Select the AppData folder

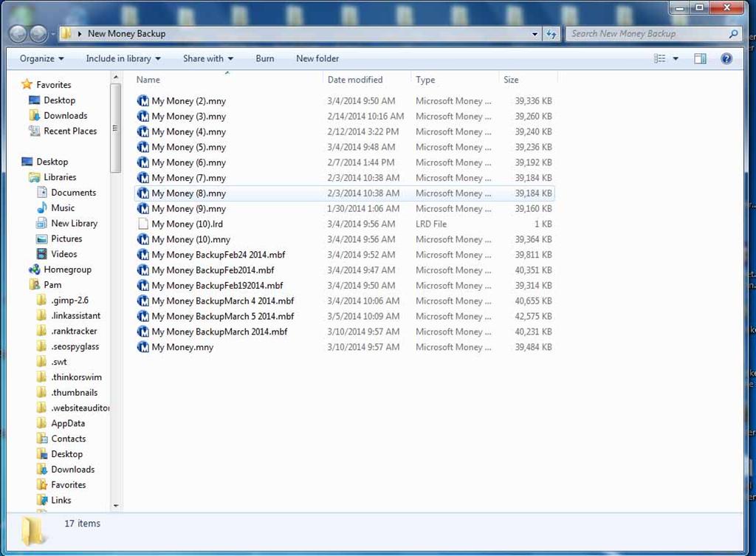point(68,423)
